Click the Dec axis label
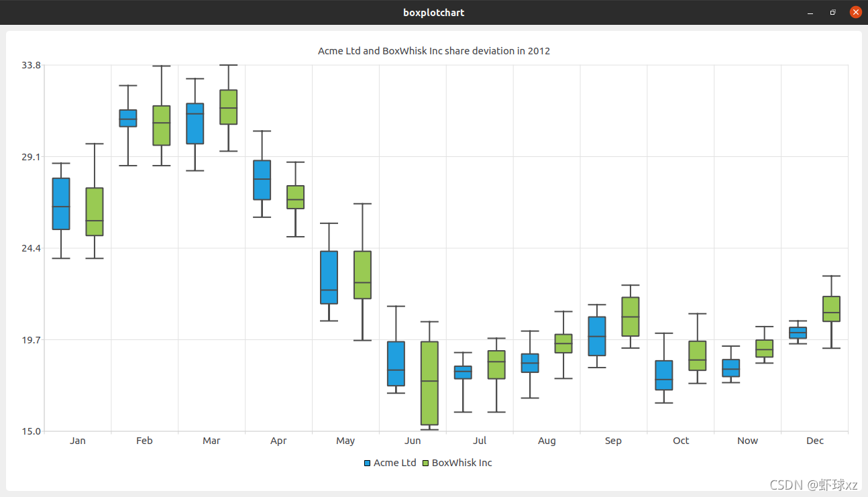Viewport: 868px width, 497px height. tap(815, 441)
